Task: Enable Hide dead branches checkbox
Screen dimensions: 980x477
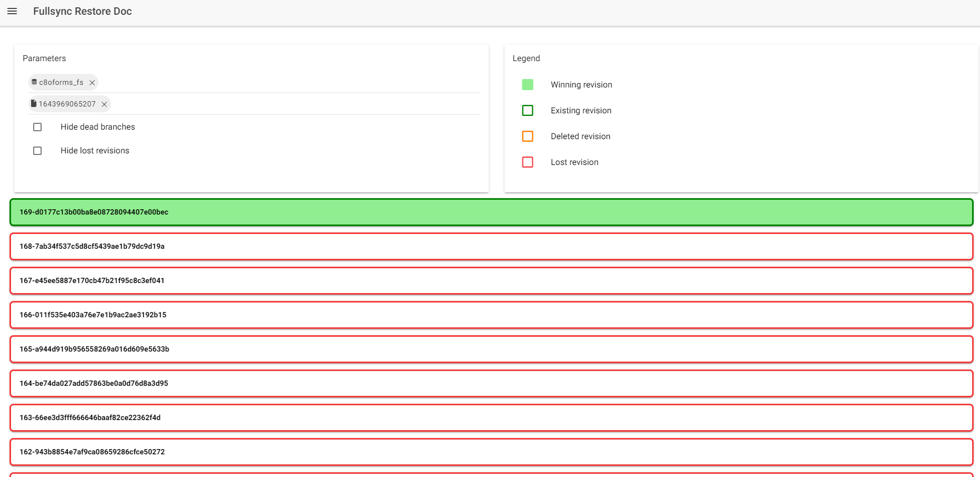Action: (37, 127)
